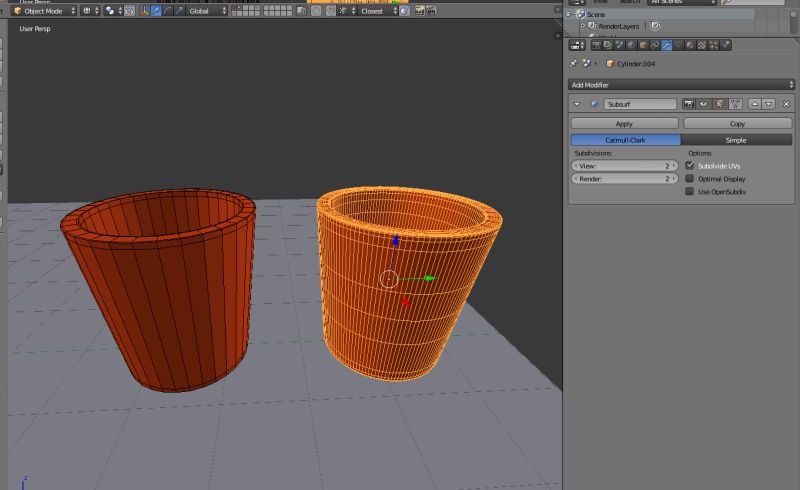The image size is (800, 490).
Task: Open the viewport shading dropdown
Action: click(x=90, y=11)
